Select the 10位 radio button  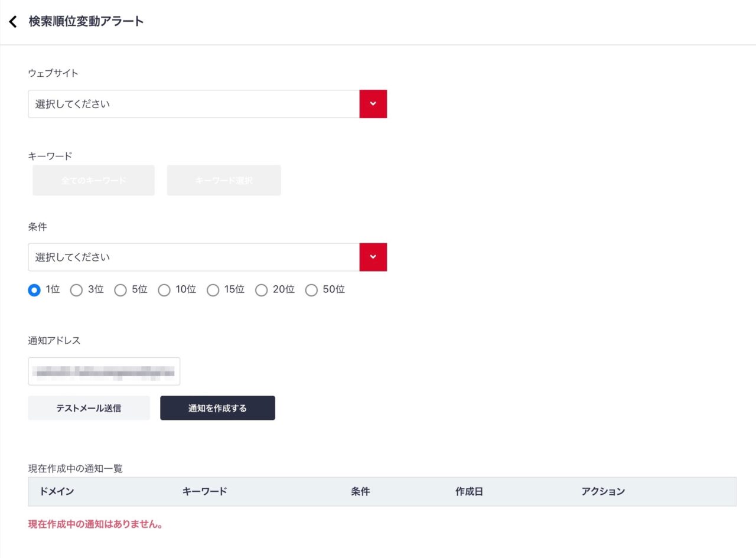click(x=164, y=290)
